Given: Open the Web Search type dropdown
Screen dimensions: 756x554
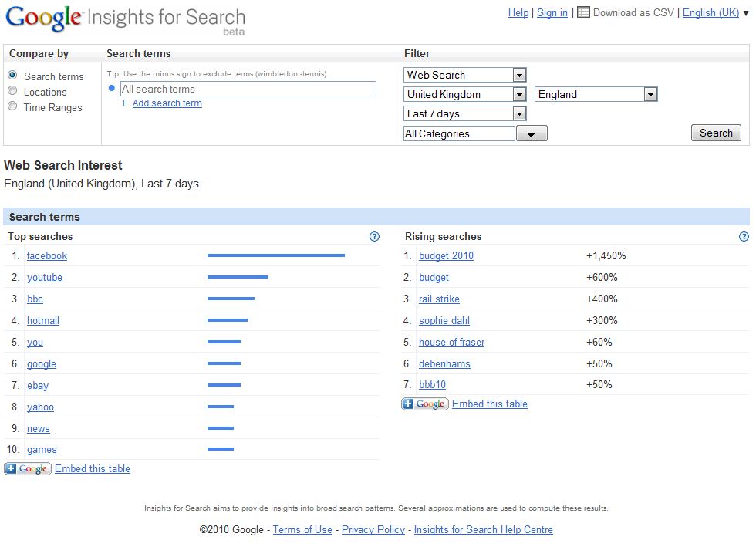Looking at the screenshot, I should (464, 75).
